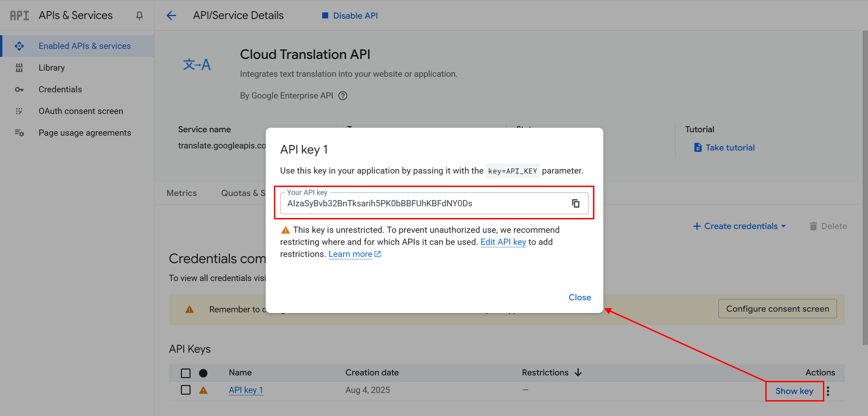
Task: Open the Enabled APIs & services section
Action: coord(84,45)
